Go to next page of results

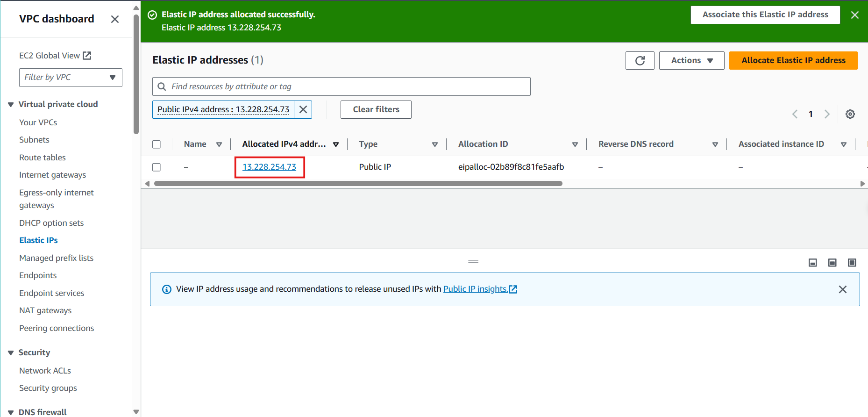coord(827,114)
